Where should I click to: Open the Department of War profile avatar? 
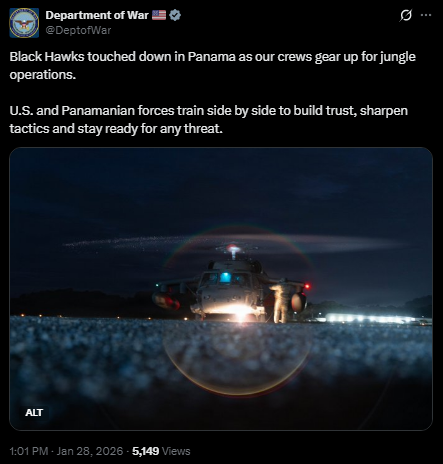pos(24,23)
